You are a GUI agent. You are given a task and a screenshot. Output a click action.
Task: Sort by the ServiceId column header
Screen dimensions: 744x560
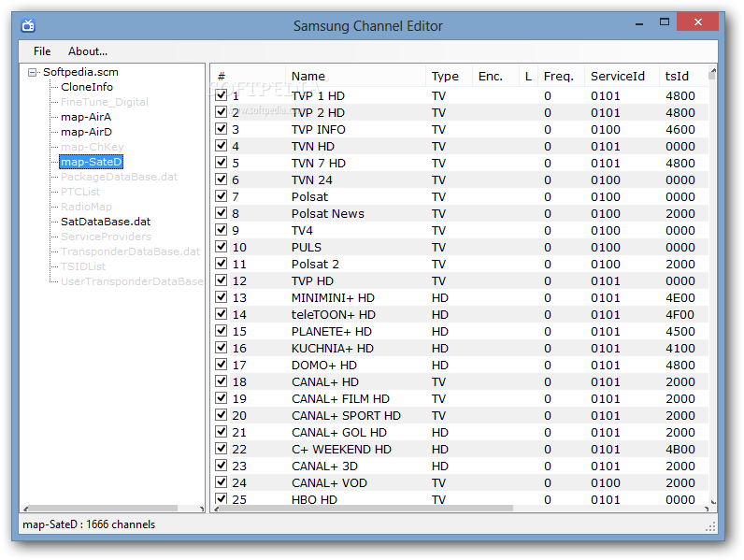coord(622,76)
